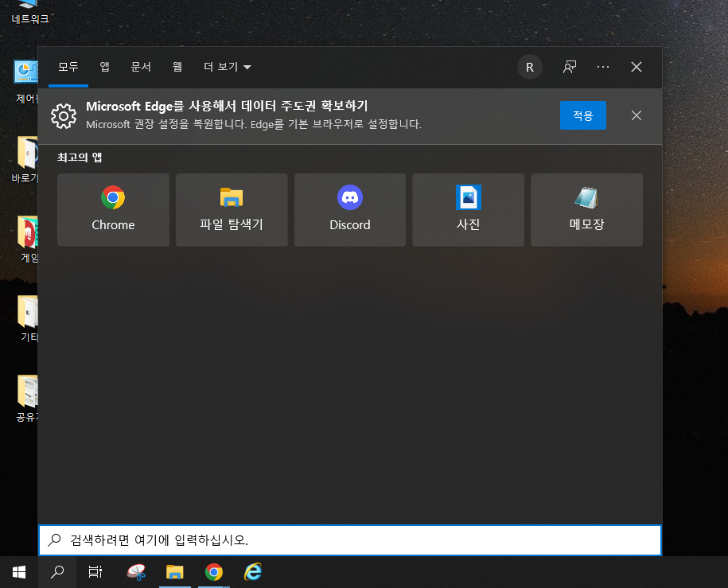The width and height of the screenshot is (728, 588).
Task: Open the R user account icon
Action: click(x=530, y=68)
